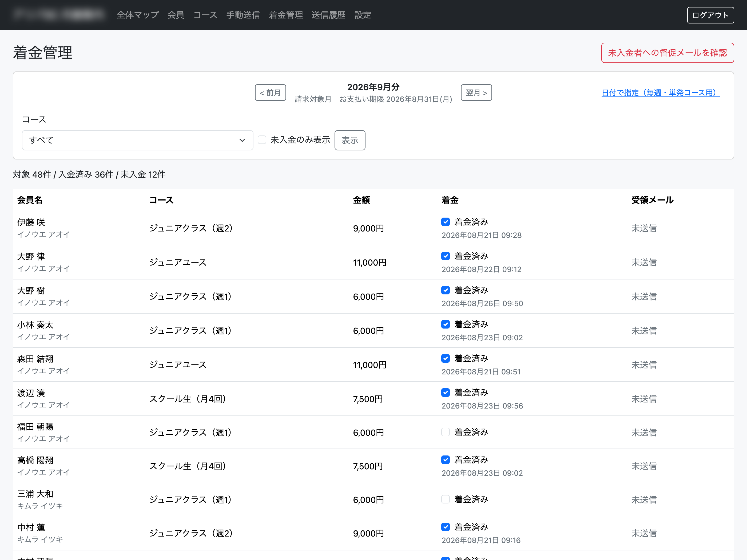
Task: Toggle 着金済み checkbox for 小林 奏太
Action: pyautogui.click(x=446, y=324)
